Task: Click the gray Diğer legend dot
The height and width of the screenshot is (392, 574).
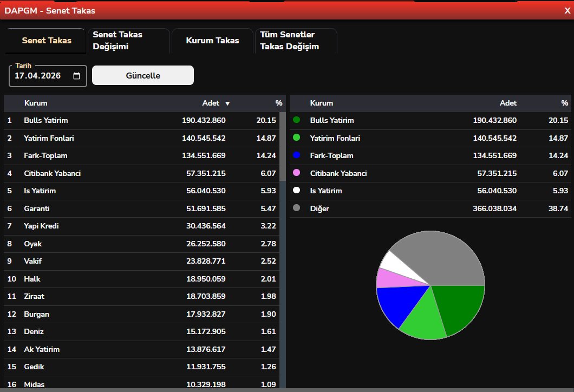Action: [x=297, y=208]
